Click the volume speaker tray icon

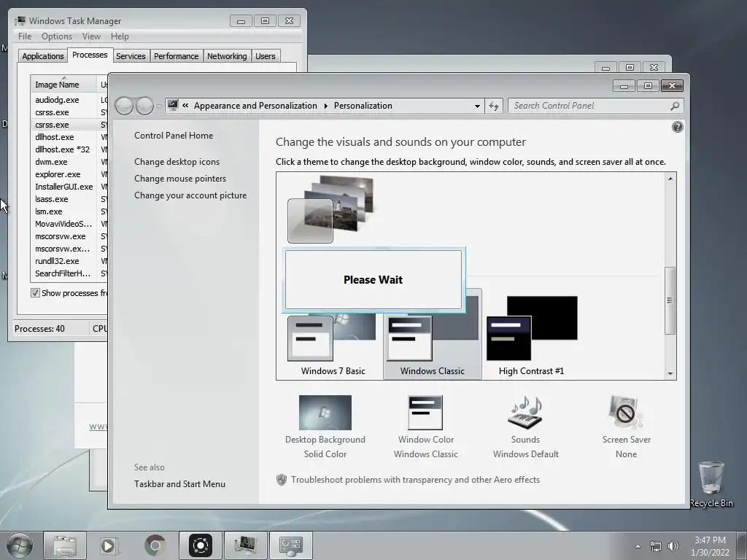tap(673, 545)
